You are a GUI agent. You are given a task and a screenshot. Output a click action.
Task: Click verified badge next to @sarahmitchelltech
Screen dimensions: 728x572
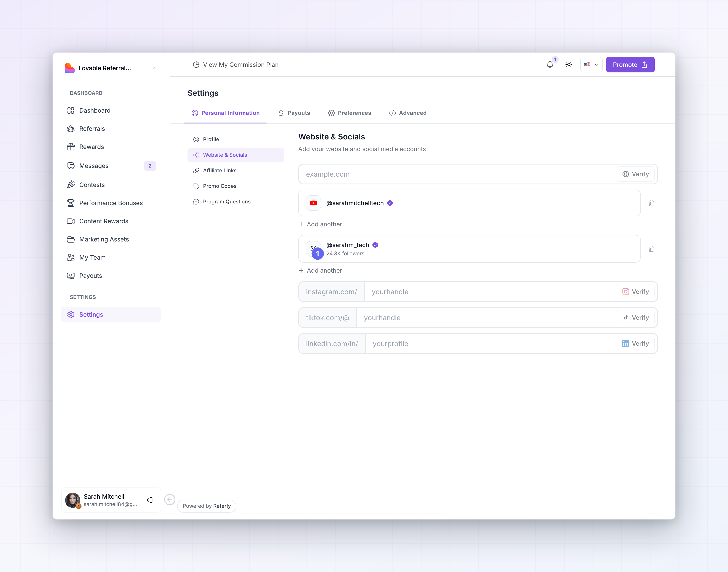pyautogui.click(x=390, y=203)
